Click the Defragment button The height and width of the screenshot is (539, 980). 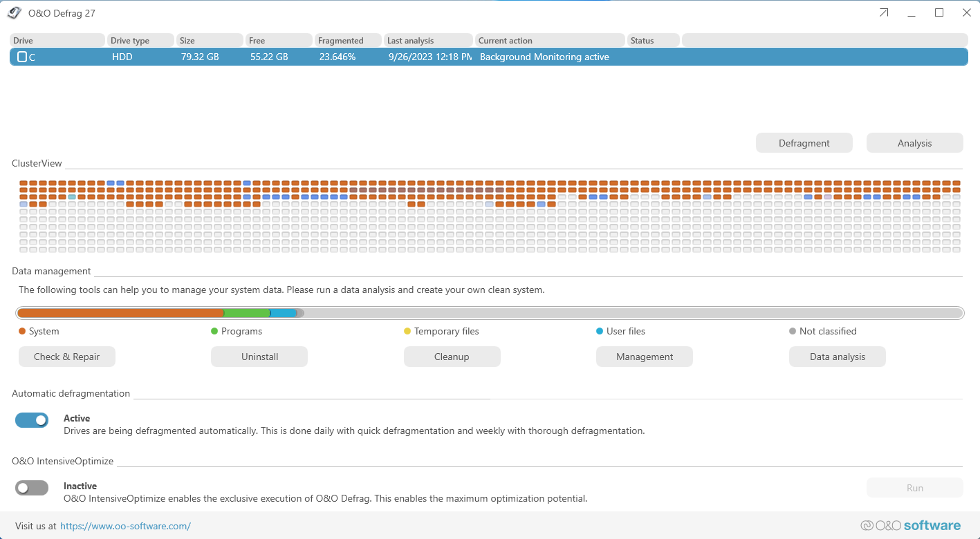click(804, 143)
